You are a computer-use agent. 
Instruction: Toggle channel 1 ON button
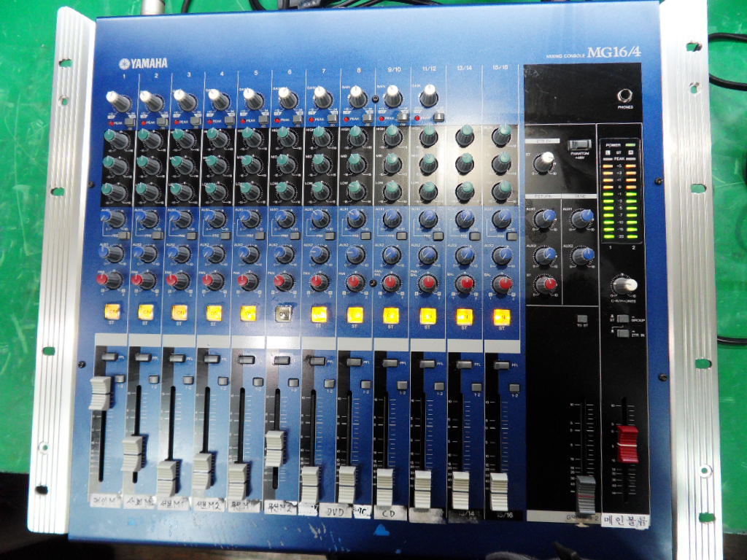tap(113, 311)
